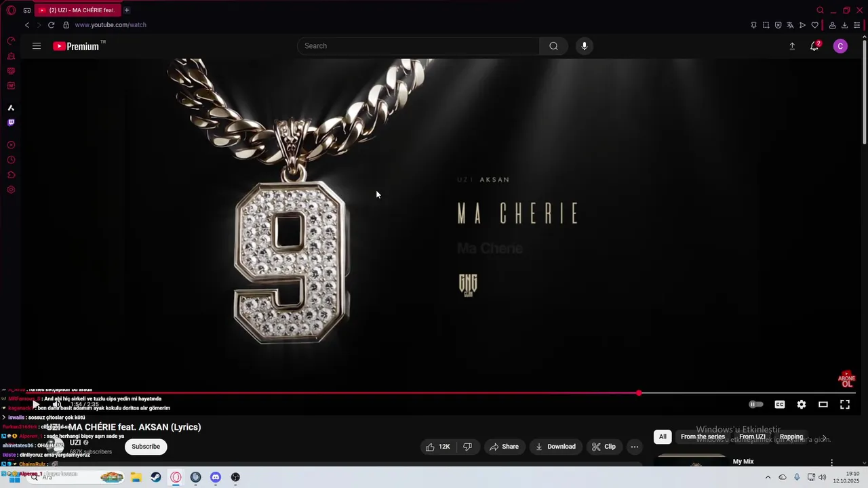This screenshot has width=868, height=488.
Task: Open browser profile person icon
Action: pos(832,25)
